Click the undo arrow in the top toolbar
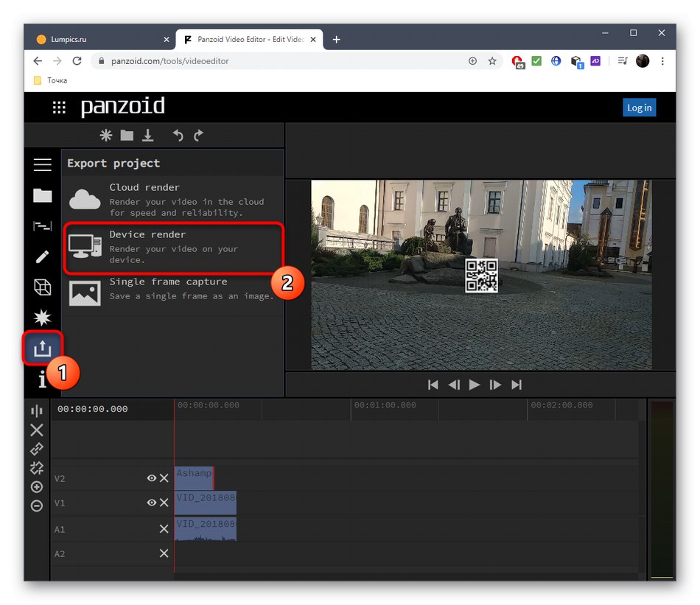This screenshot has height=605, width=700. pos(178,135)
